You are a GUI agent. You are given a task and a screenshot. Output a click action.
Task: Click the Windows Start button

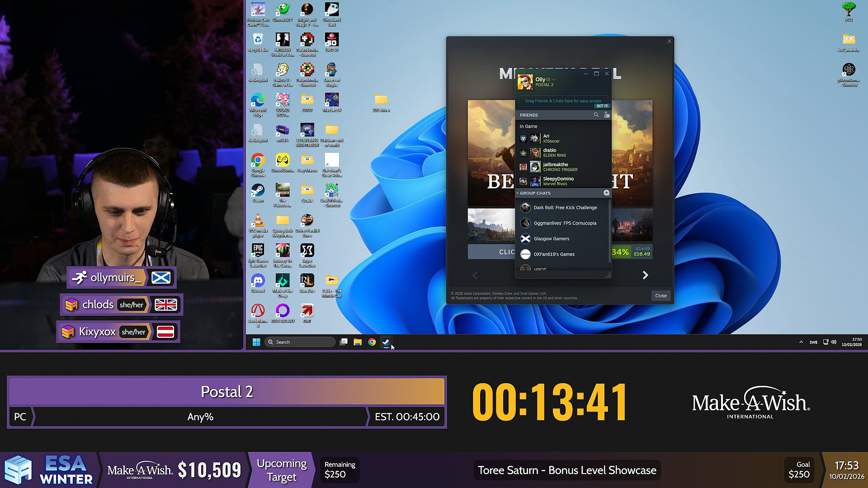coord(256,342)
